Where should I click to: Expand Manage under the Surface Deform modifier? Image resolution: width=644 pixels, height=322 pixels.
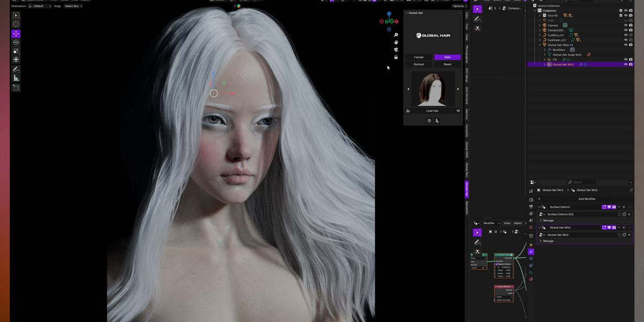click(x=548, y=221)
